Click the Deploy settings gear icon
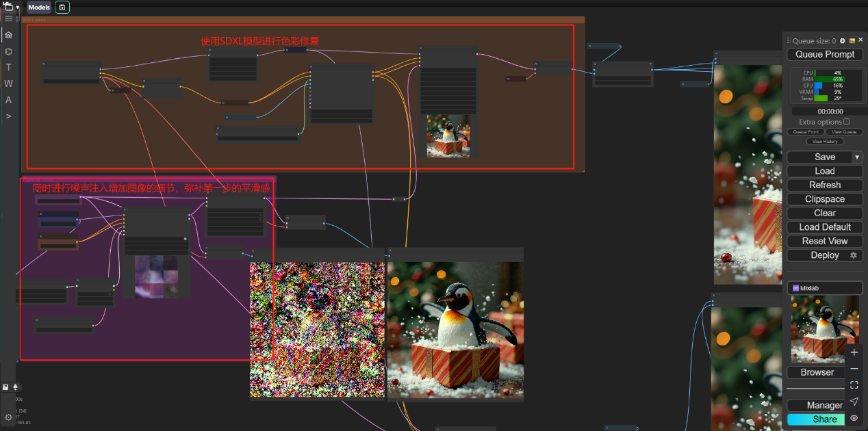Screen dimensions: 868x431 click(853, 255)
